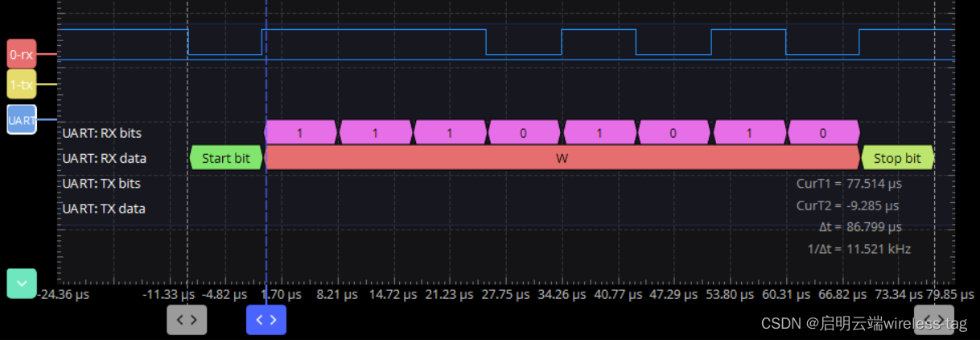Click the blue cursor handle
980x340 pixels.
tap(266, 320)
